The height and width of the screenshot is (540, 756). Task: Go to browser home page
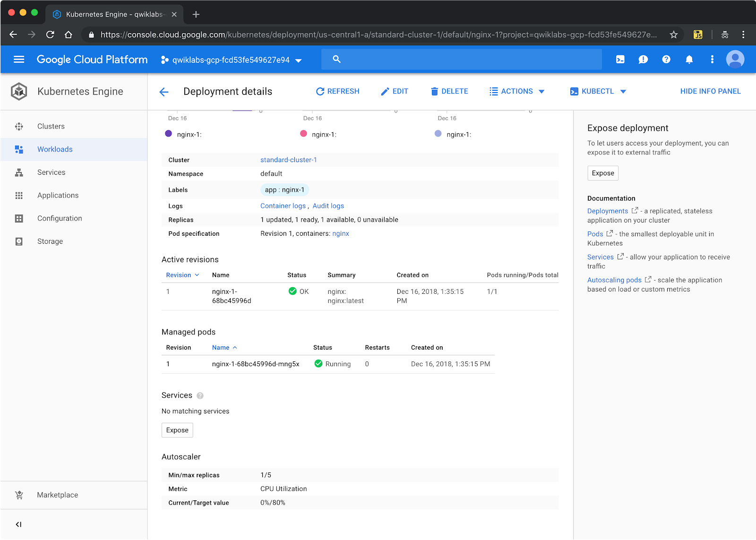click(69, 34)
